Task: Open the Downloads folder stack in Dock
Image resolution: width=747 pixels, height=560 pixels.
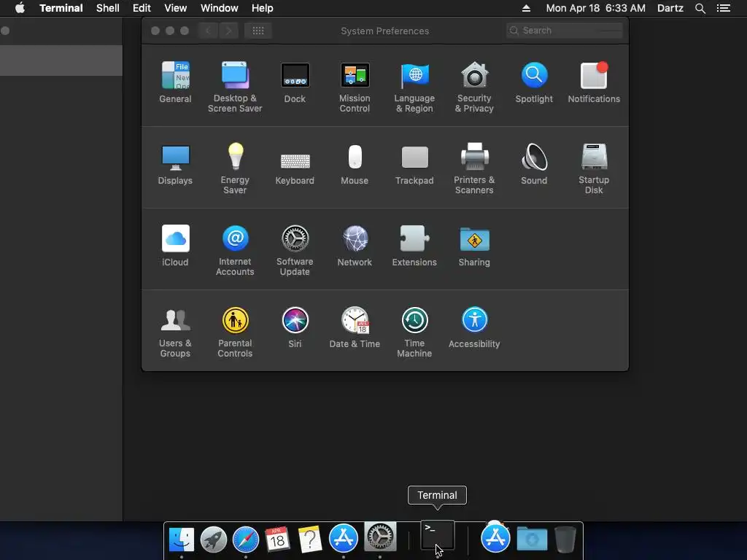Action: click(x=532, y=540)
